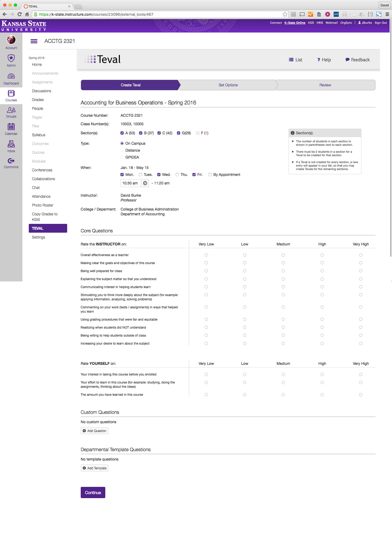This screenshot has height=533, width=392.
Task: Open Photo Roster in course navigation
Action: coord(43,205)
